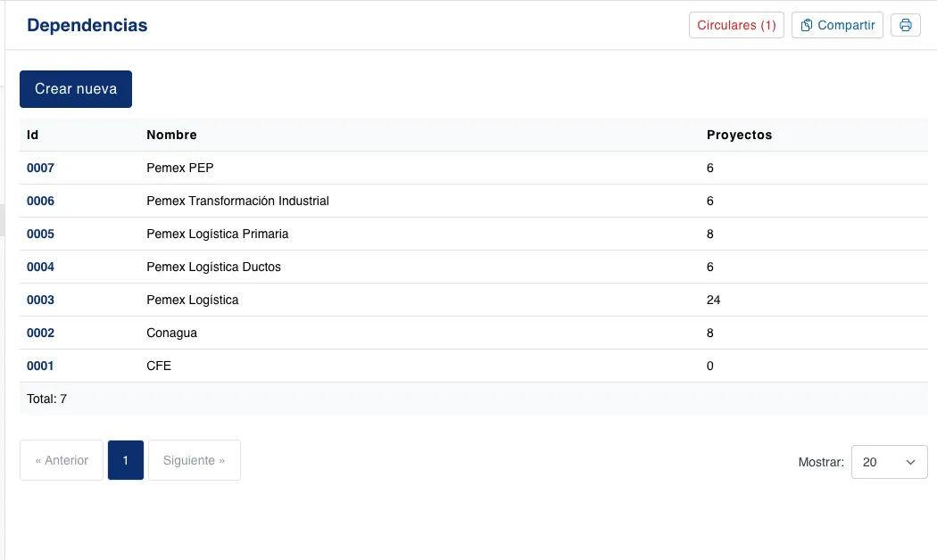Go to the Siguiente page
This screenshot has height=560, width=937.
click(194, 460)
